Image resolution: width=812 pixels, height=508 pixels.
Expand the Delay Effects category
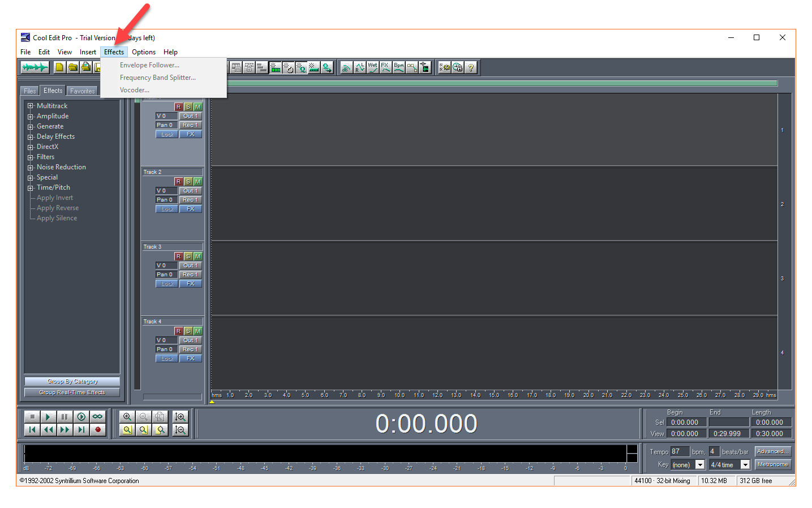point(31,136)
